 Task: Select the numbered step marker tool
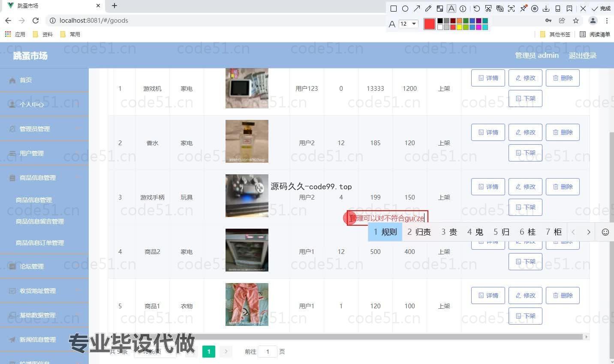[x=463, y=9]
